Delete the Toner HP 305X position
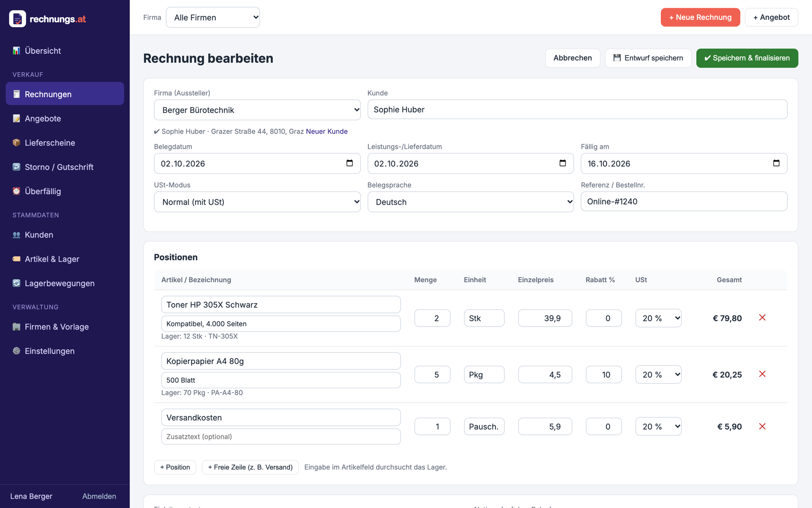This screenshot has height=508, width=812. coord(762,318)
